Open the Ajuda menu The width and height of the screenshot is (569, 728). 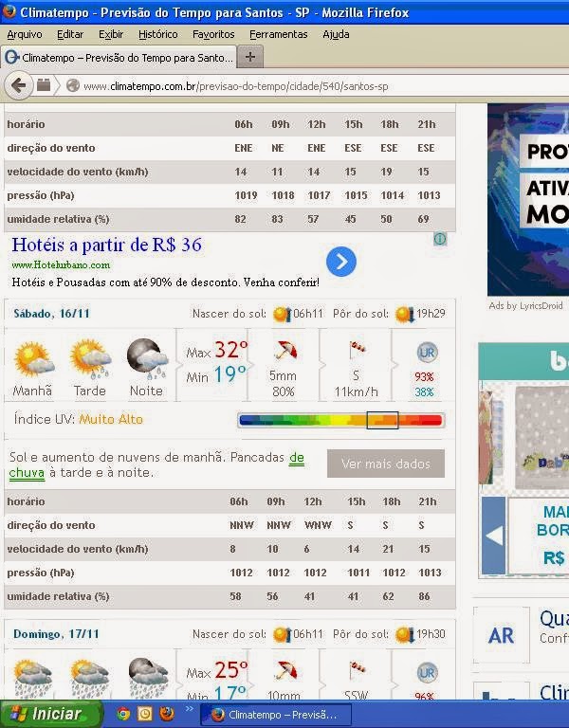[x=336, y=34]
